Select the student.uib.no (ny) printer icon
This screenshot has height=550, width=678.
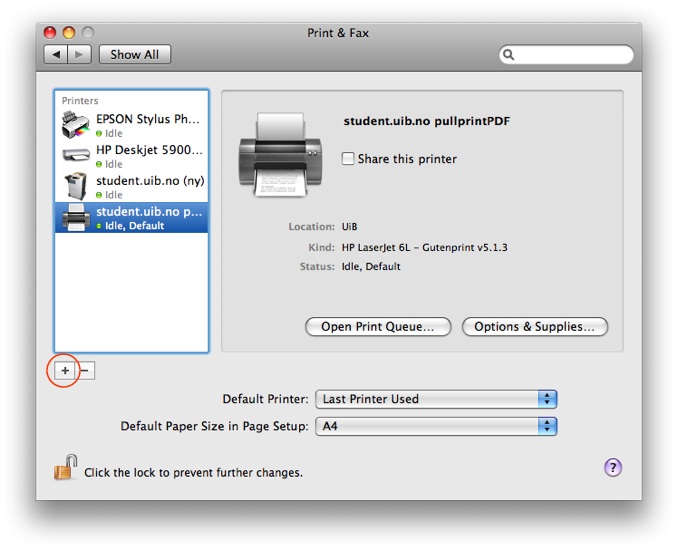[x=75, y=187]
